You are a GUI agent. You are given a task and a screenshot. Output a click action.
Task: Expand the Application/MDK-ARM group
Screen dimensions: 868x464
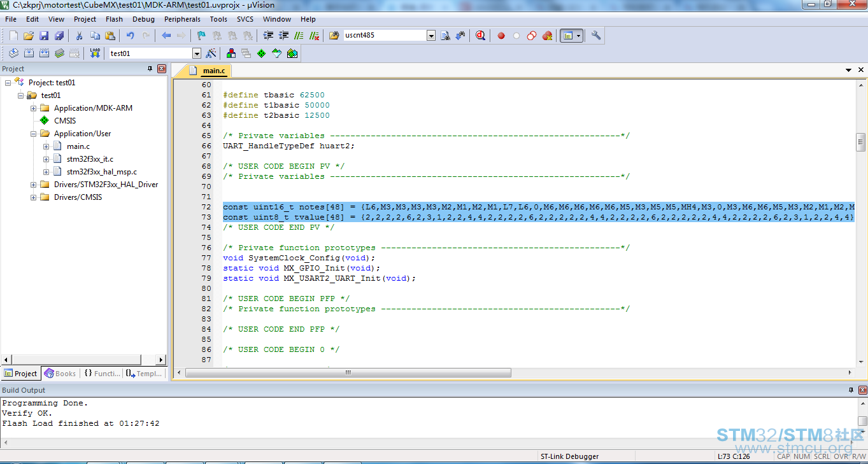(x=33, y=108)
